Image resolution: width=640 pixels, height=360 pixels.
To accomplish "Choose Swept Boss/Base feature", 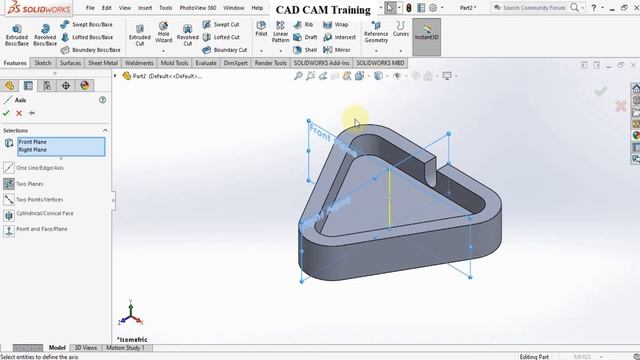I will click(x=87, y=24).
